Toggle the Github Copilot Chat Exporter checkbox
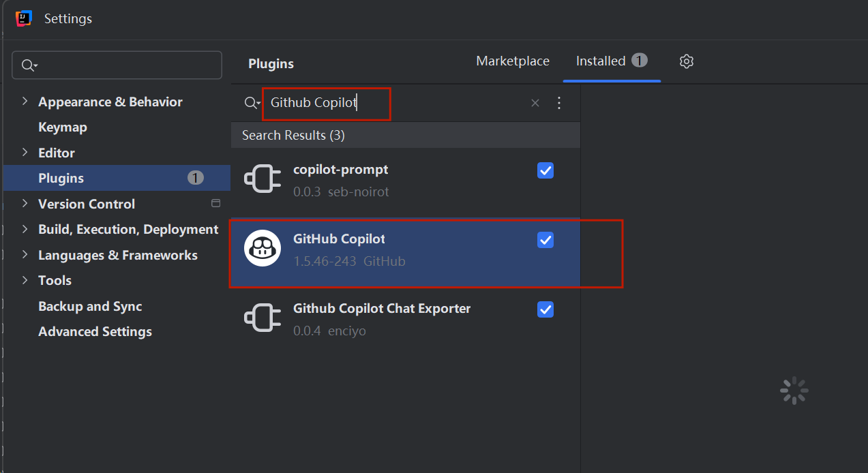Screen dimensions: 868x473 [x=545, y=309]
